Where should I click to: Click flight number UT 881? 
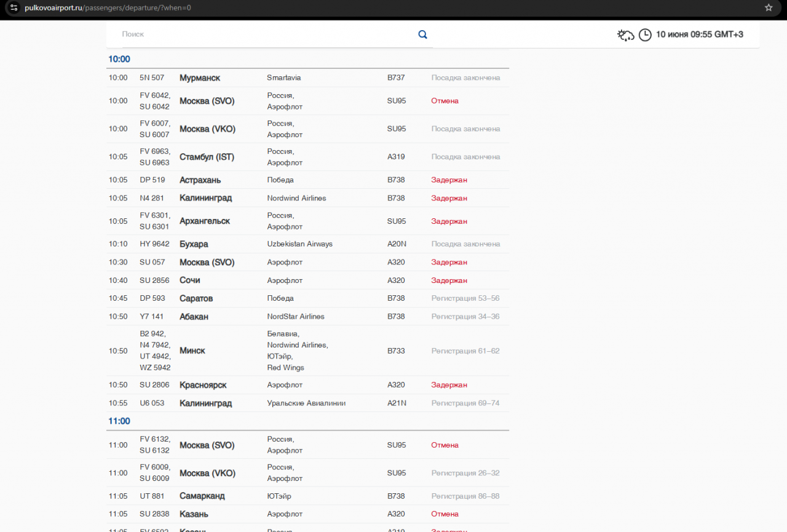[152, 496]
